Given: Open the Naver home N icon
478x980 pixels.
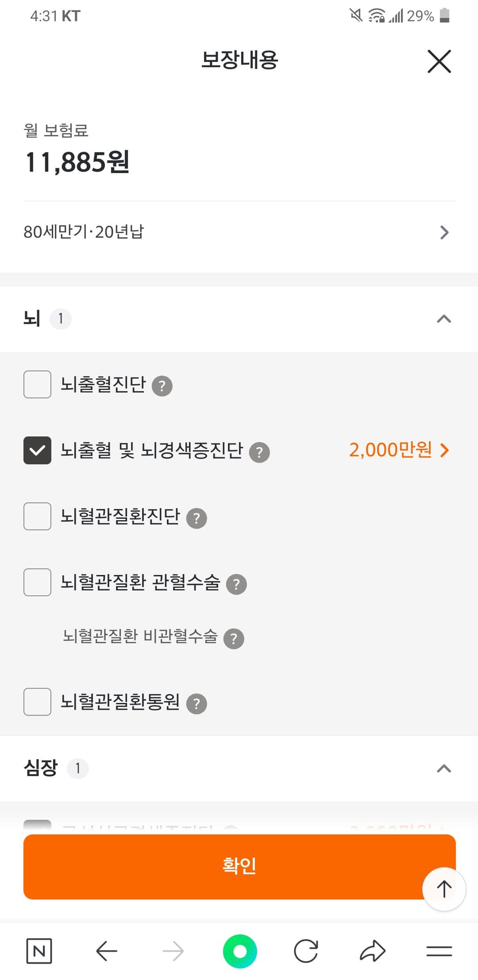Looking at the screenshot, I should point(39,951).
